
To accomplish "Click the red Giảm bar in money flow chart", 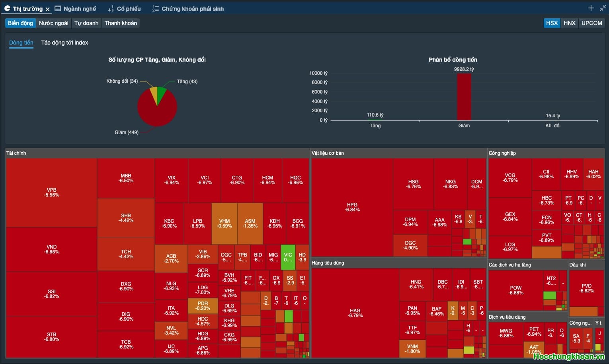I will click(464, 97).
